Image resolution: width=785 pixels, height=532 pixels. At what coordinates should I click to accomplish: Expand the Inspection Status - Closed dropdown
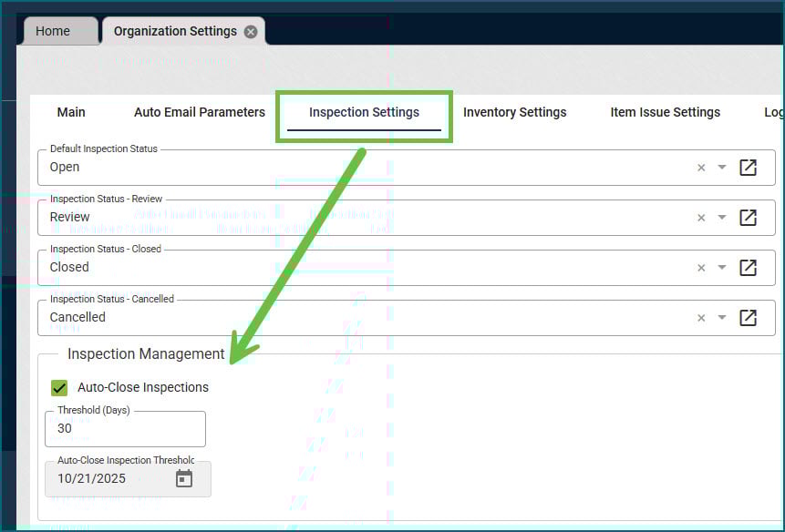pyautogui.click(x=722, y=268)
